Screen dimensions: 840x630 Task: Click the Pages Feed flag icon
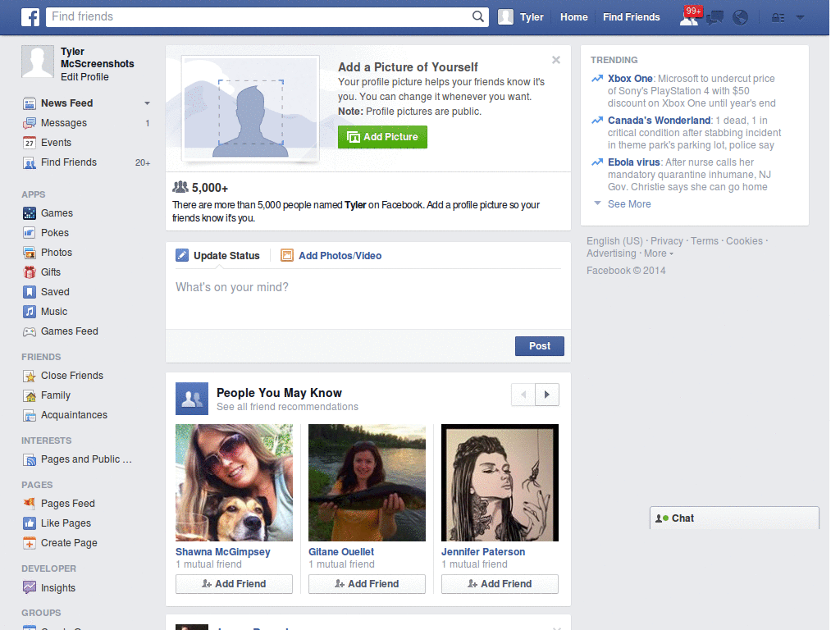pyautogui.click(x=30, y=504)
